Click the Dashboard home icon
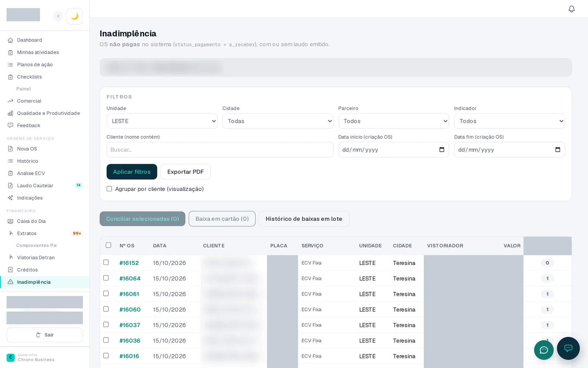The image size is (588, 368). pyautogui.click(x=10, y=40)
